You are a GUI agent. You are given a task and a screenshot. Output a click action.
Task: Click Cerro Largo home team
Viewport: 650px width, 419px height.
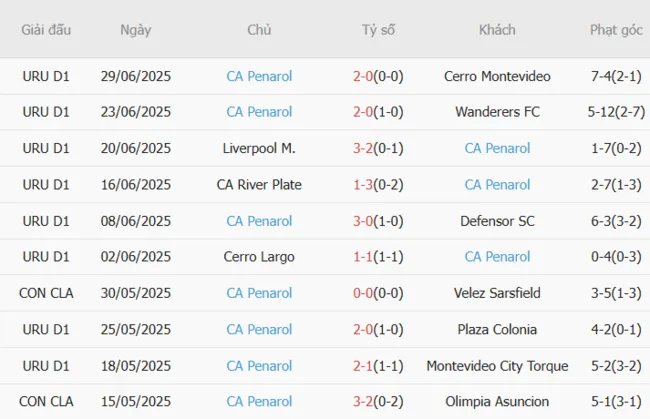coord(259,257)
